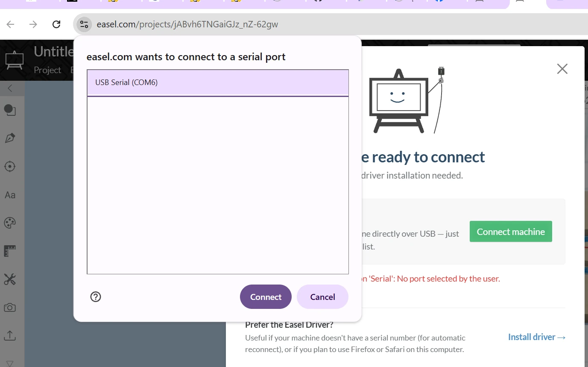The height and width of the screenshot is (367, 588).
Task: Select the Aa text tool
Action: 10,195
